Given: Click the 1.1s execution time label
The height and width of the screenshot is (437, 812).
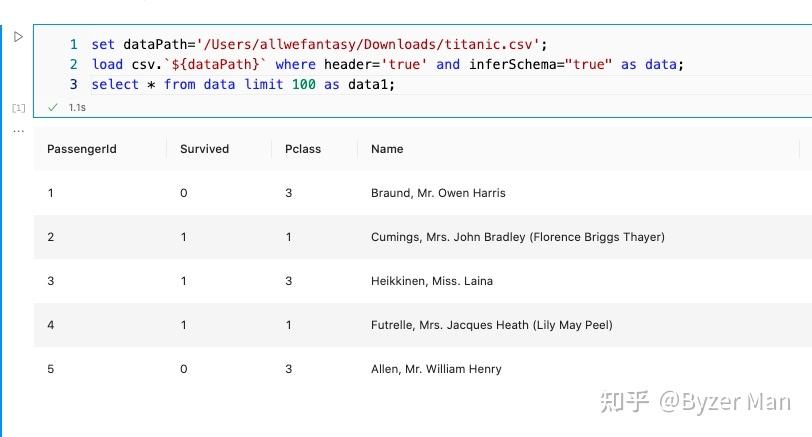Looking at the screenshot, I should pos(76,107).
